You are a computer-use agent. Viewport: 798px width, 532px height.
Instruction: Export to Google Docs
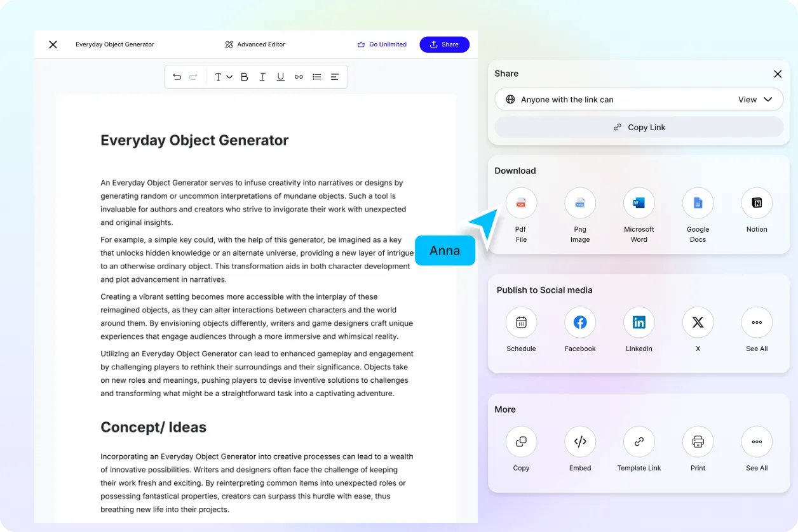click(698, 203)
